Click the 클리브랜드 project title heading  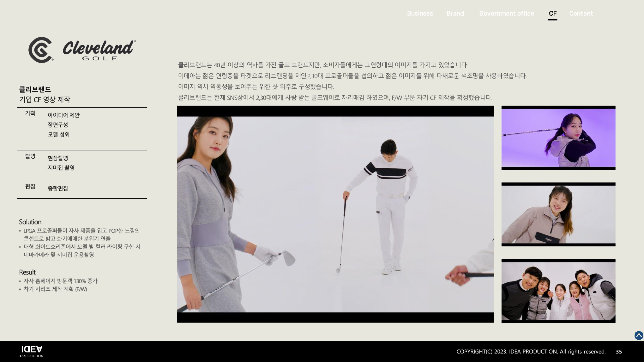pos(35,89)
